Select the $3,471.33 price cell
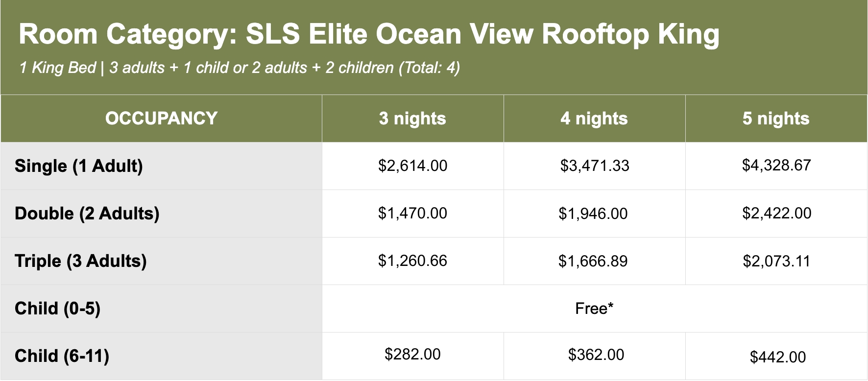This screenshot has height=381, width=868. click(595, 166)
